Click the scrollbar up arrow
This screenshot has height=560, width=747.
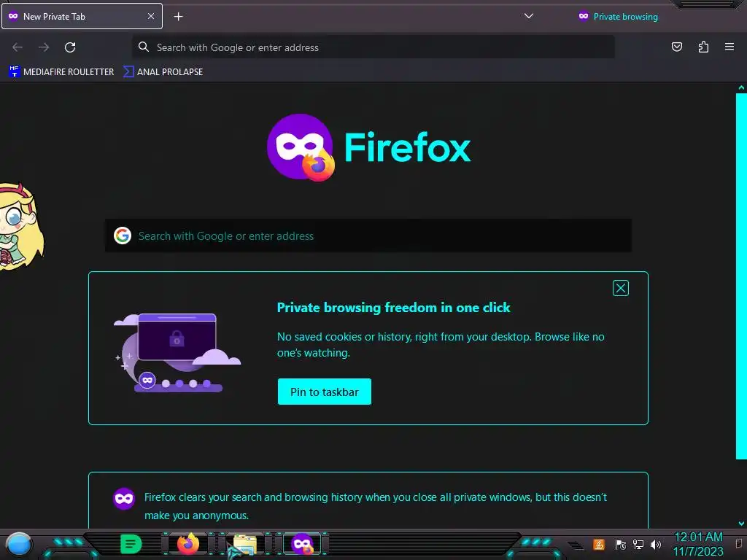[741, 87]
